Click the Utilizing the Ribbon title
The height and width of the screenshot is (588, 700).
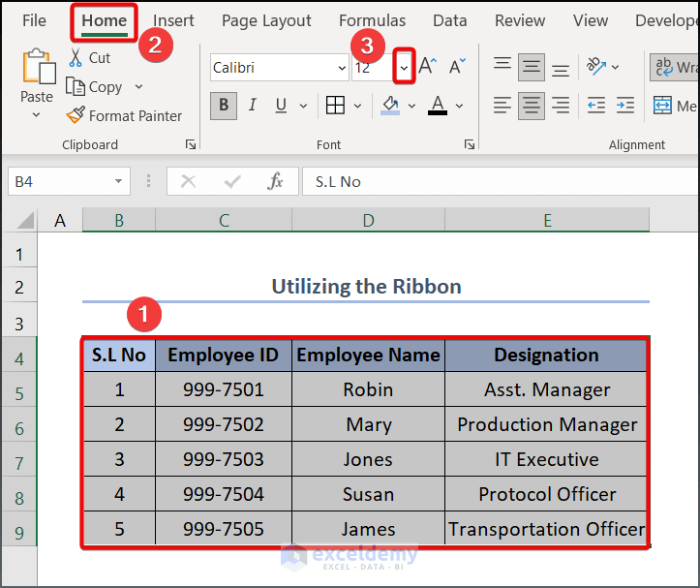[x=367, y=286]
